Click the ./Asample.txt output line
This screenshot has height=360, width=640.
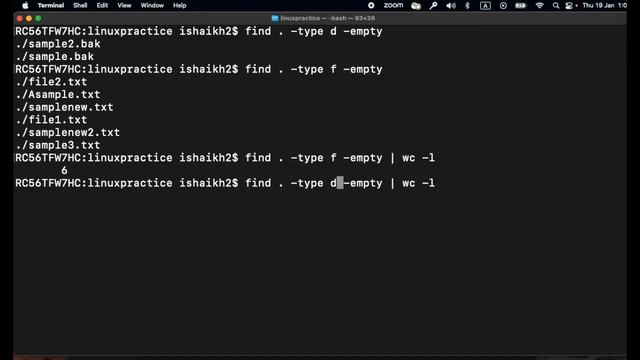(58, 95)
